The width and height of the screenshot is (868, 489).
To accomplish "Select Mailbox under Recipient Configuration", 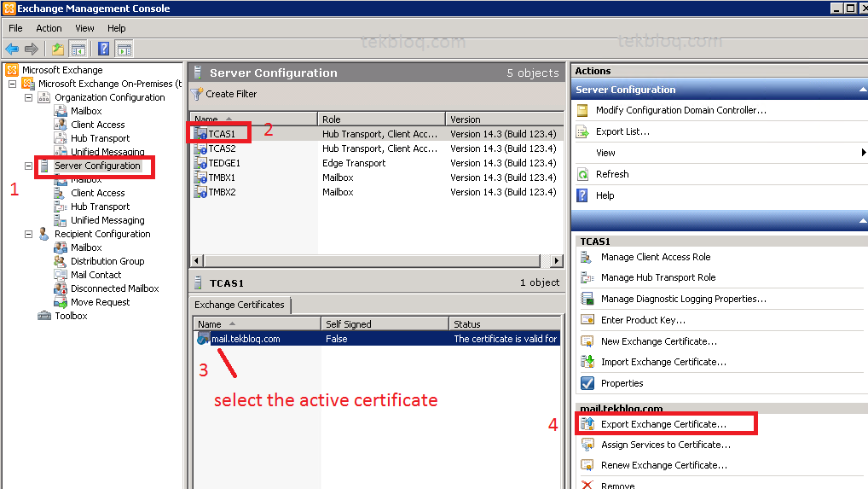I will click(x=86, y=247).
